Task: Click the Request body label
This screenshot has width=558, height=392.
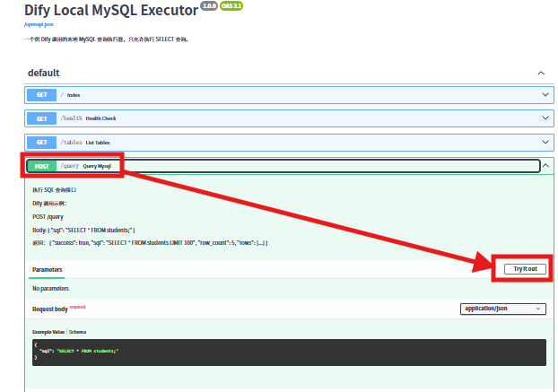Action: pos(50,309)
